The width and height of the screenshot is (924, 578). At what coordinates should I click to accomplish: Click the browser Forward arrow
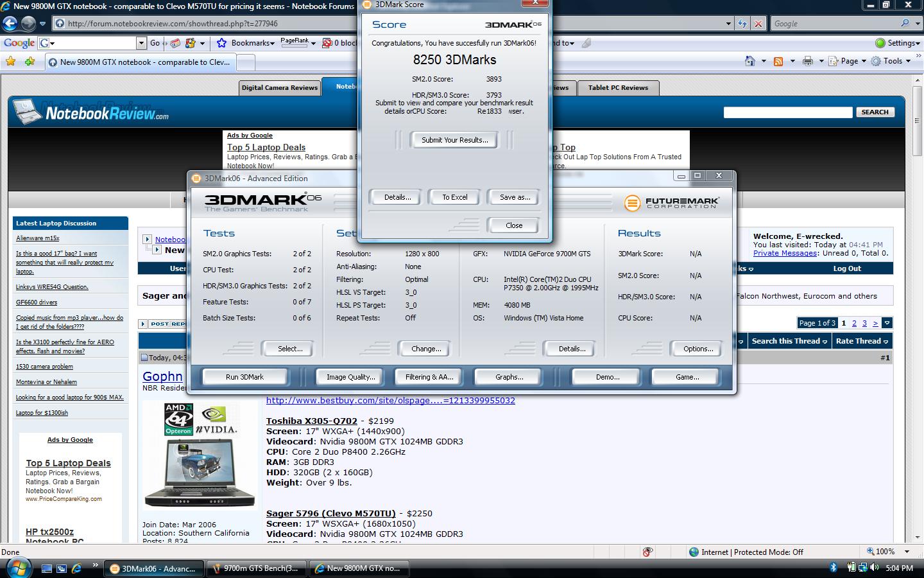pyautogui.click(x=28, y=24)
